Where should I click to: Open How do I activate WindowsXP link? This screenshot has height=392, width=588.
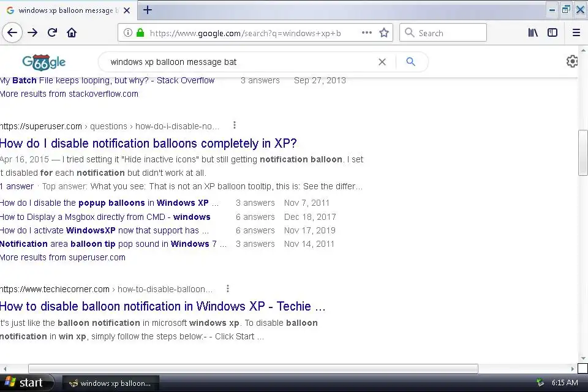(x=104, y=230)
